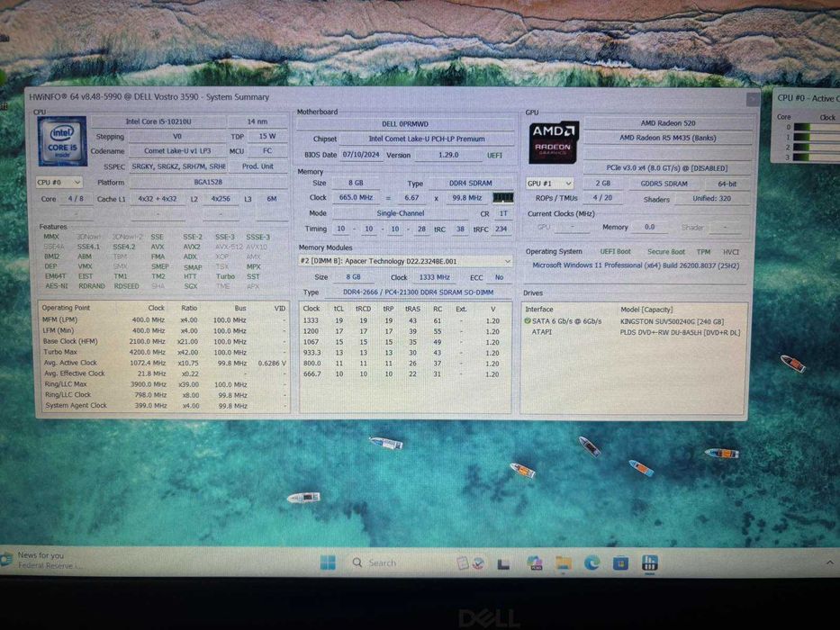Click the AMD Radeon Graphics logo

(x=554, y=142)
